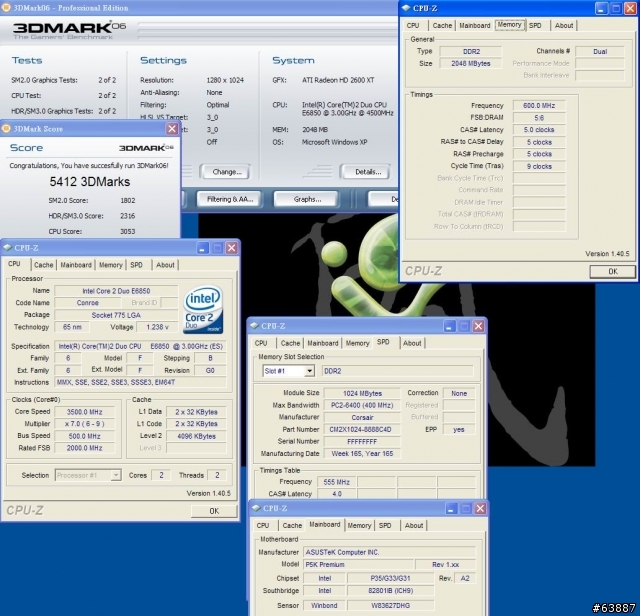
Task: Open Filtering & AA... in 3DMark06
Action: click(229, 199)
